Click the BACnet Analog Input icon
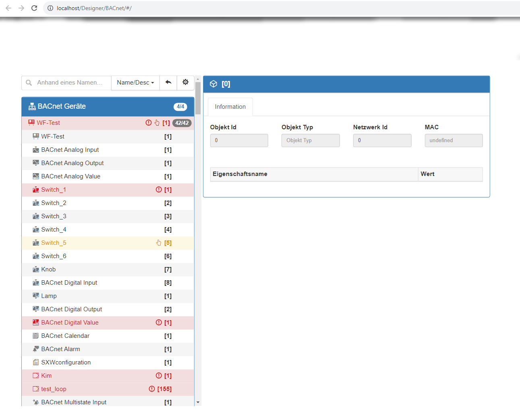Screen dimensions: 520x420 (36, 150)
